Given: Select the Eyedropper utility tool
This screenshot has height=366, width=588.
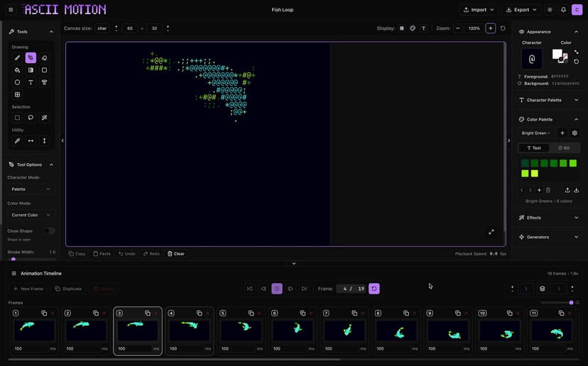Looking at the screenshot, I should [17, 141].
